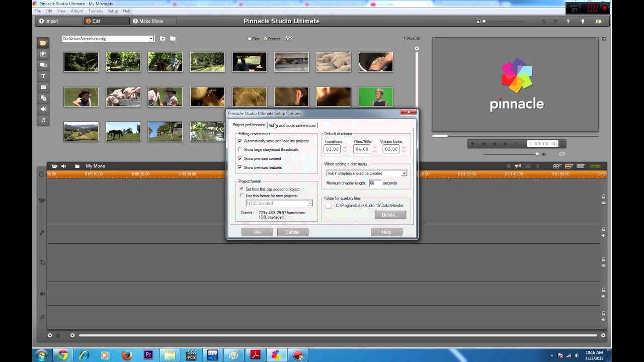Screen dimensions: 644x362
Task: Switch to Video and audio preferences tab
Action: coord(292,125)
